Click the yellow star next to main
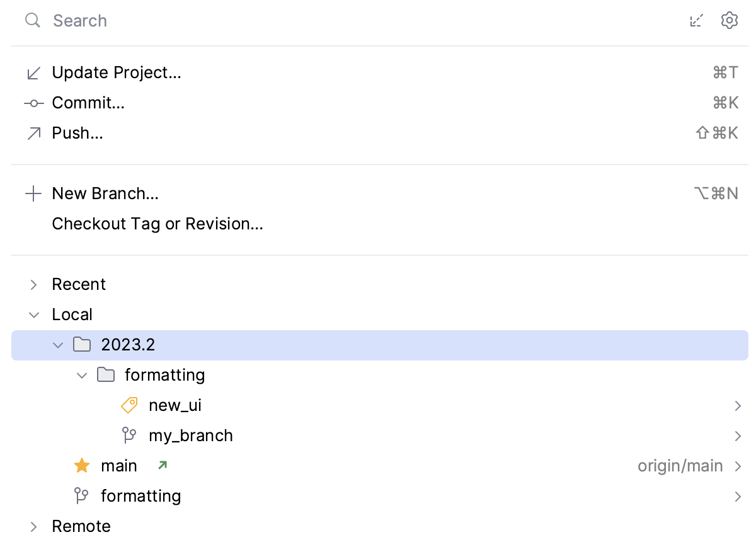756x542 pixels. pos(82,466)
